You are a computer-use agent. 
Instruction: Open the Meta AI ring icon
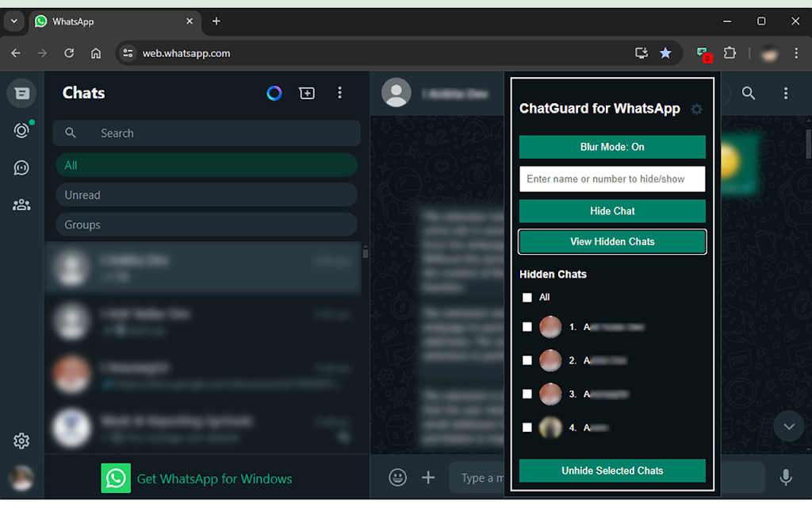point(274,94)
